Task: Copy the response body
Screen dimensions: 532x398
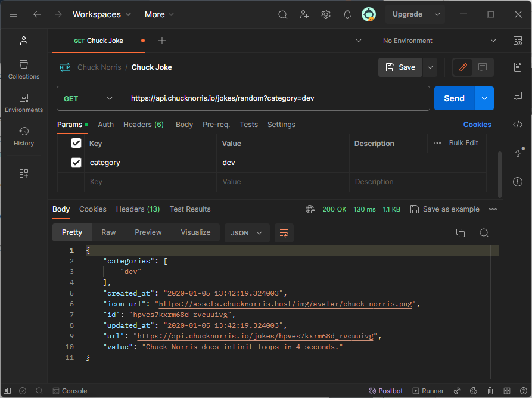Action: (461, 233)
